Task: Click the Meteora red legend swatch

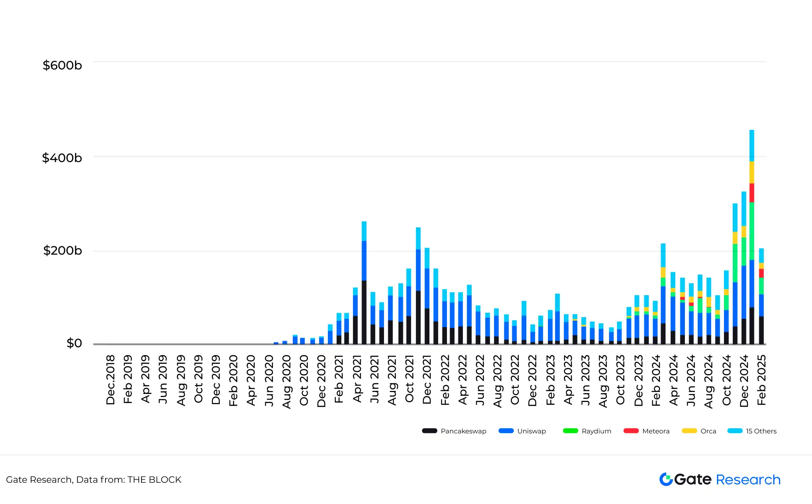Action: [631, 431]
